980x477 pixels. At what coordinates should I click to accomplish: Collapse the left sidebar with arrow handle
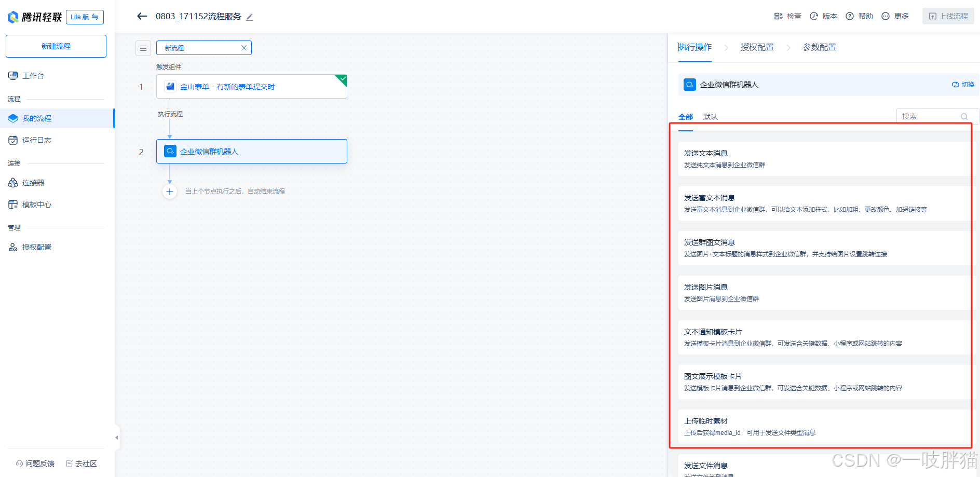(x=117, y=438)
